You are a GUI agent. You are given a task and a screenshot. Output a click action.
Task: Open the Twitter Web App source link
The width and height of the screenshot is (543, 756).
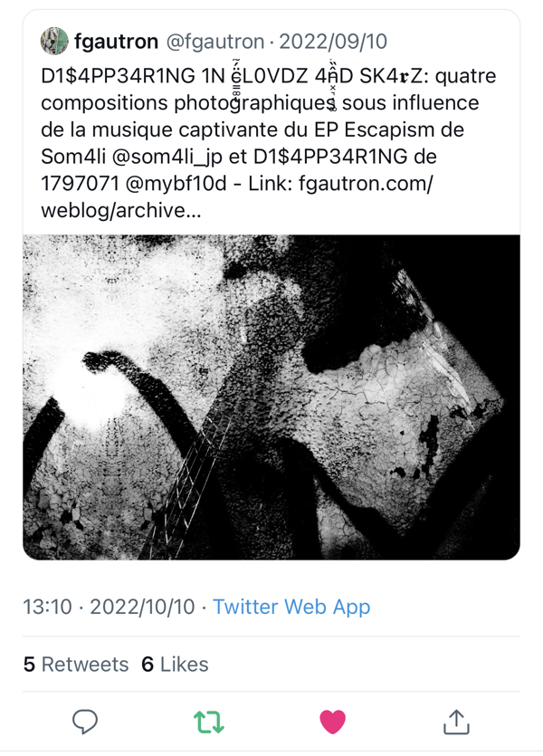click(291, 607)
